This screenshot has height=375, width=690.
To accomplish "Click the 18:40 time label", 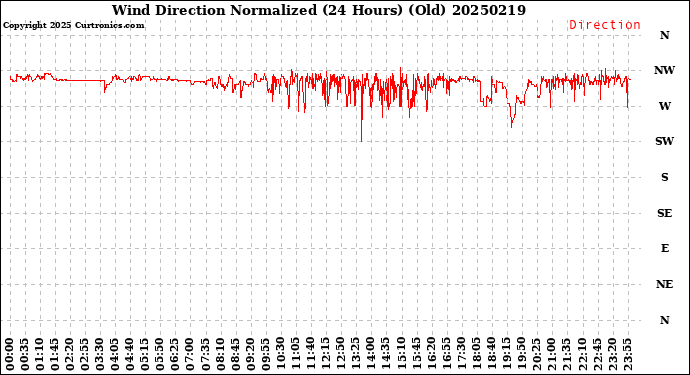I will pyautogui.click(x=492, y=355).
